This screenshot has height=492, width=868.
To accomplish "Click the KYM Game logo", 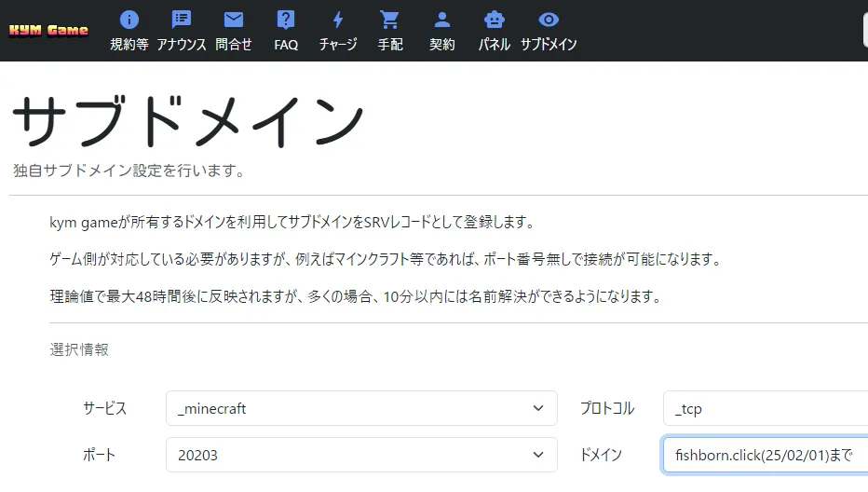I will [x=48, y=30].
